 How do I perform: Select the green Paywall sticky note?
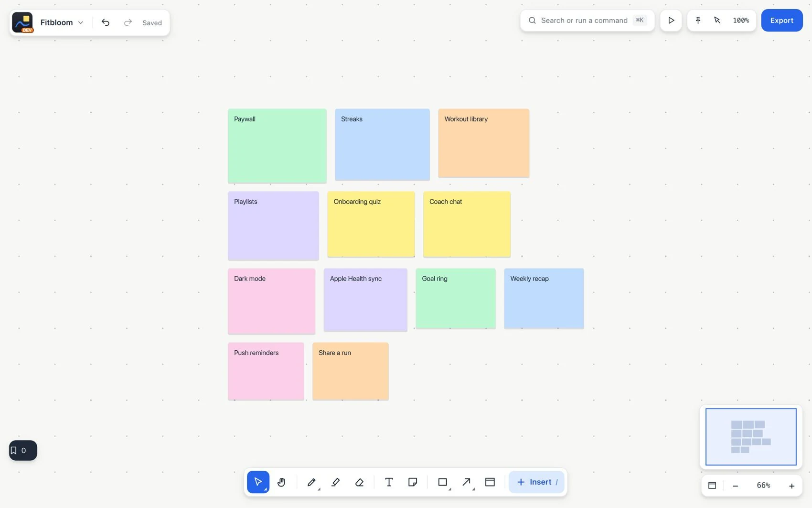click(277, 146)
